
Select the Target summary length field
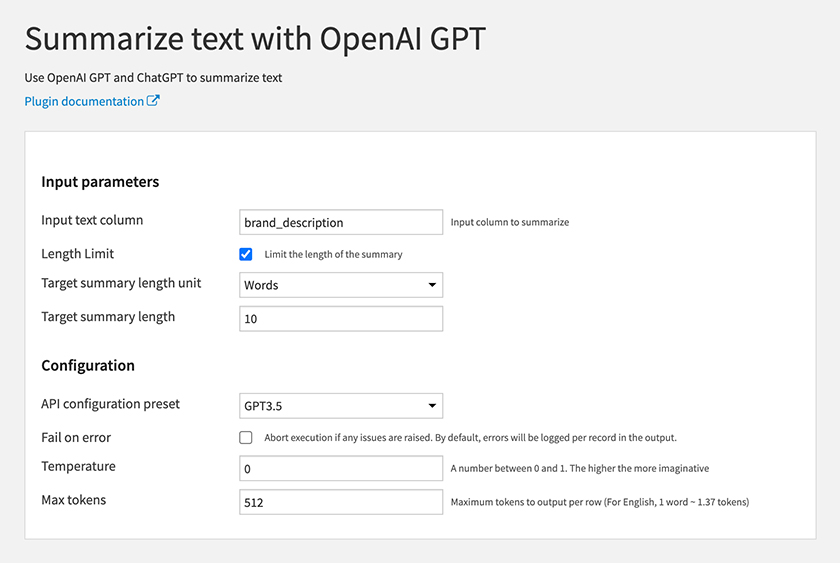tap(341, 319)
